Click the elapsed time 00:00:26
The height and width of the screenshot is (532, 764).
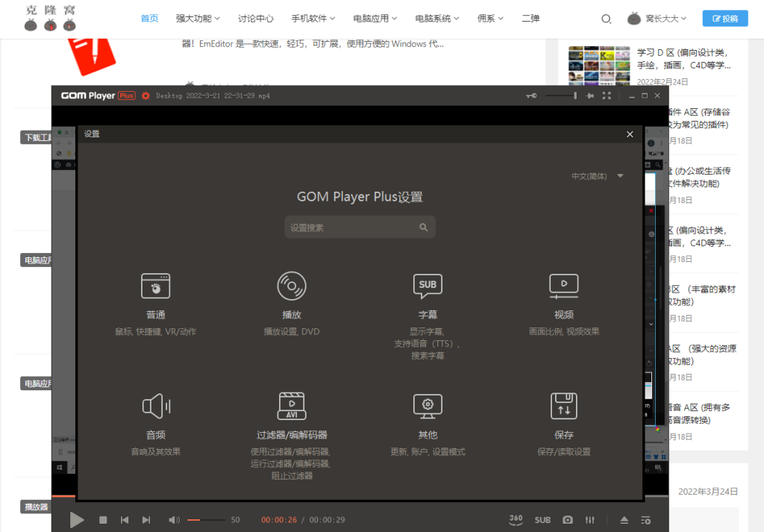pos(279,520)
